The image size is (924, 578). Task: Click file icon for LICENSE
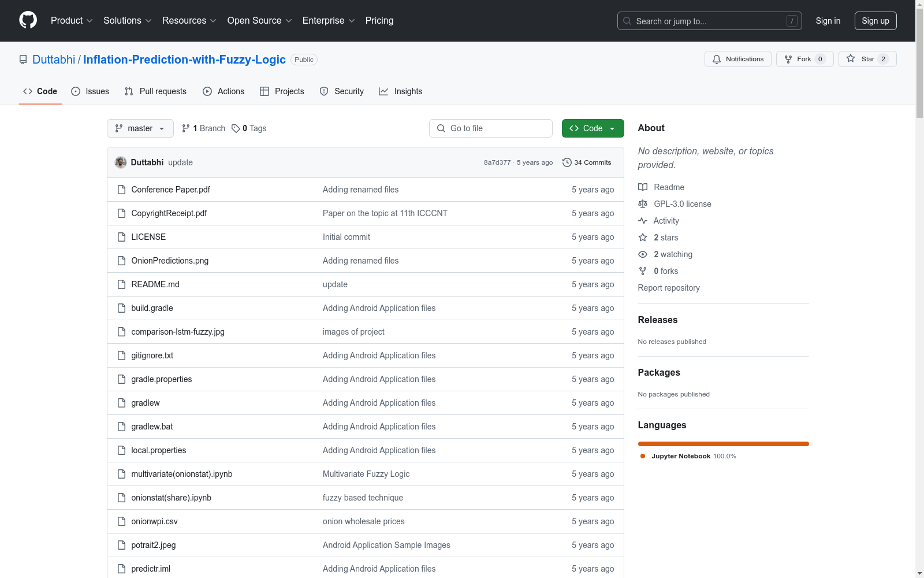[121, 237]
